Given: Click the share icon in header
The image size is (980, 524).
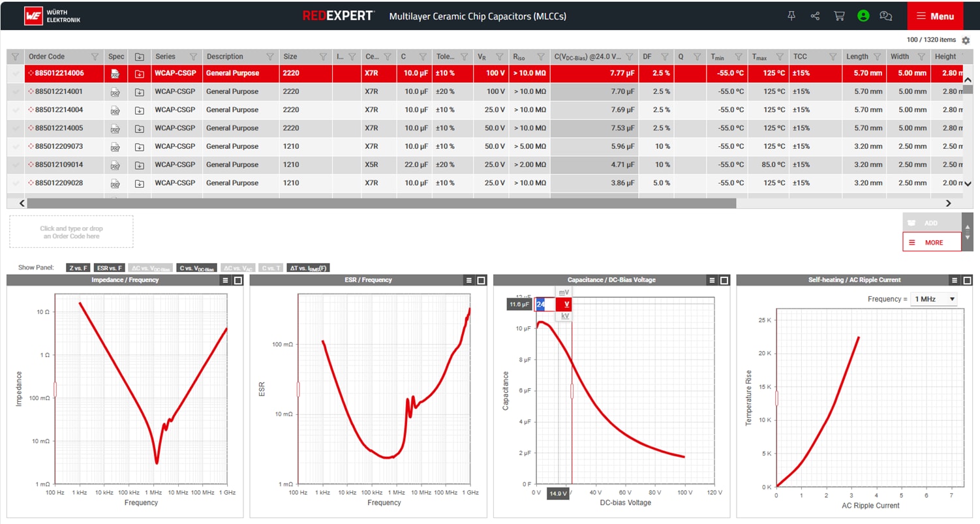Looking at the screenshot, I should coord(815,16).
